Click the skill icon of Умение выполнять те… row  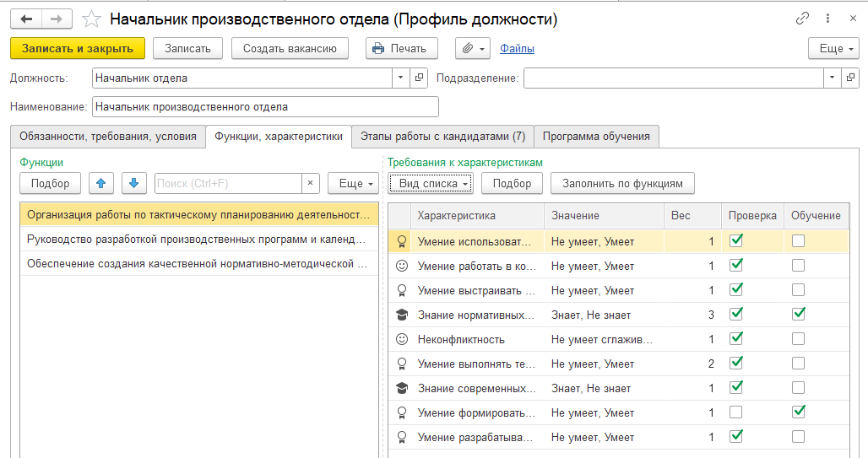coord(402,364)
